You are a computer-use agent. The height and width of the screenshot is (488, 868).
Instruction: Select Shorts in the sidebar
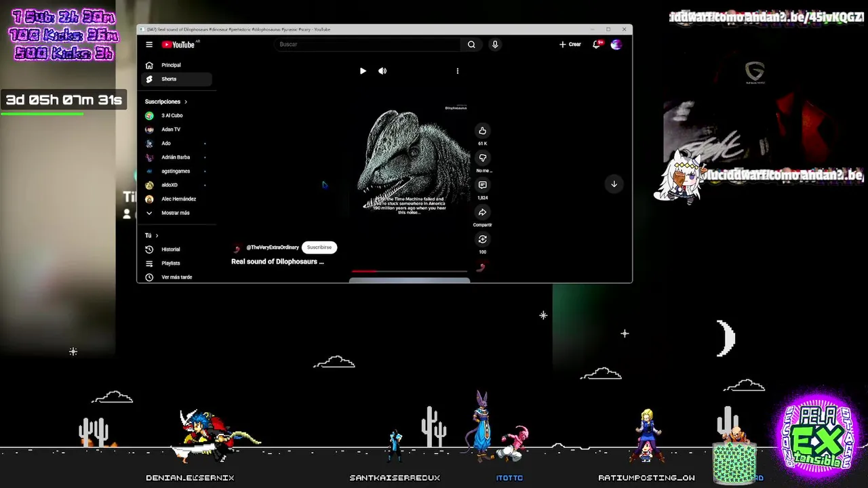[x=177, y=79]
